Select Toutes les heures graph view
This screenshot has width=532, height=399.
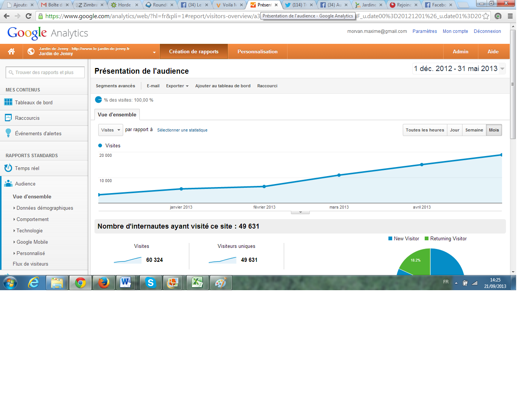(425, 130)
